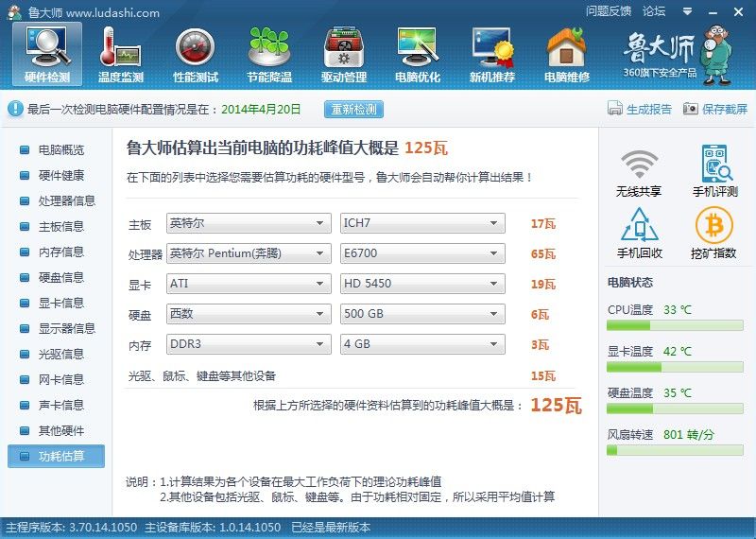Viewport: 756px width, 539px height.
Task: Click the blue info exclamation icon
Action: (x=15, y=108)
